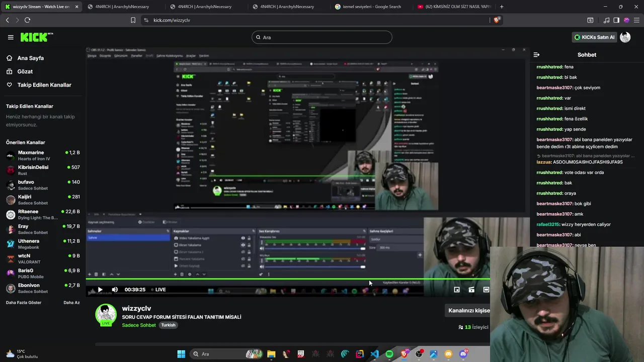Switch to kernel seviyeleri Google Search tab

[372, 7]
